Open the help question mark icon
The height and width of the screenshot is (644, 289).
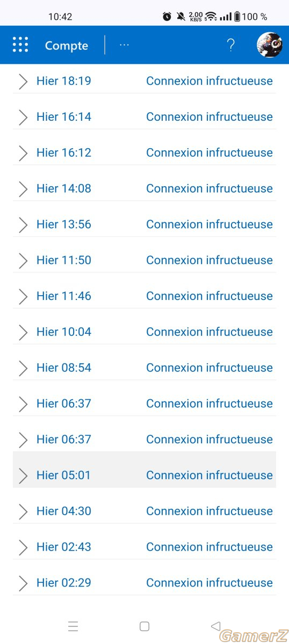[x=230, y=45]
